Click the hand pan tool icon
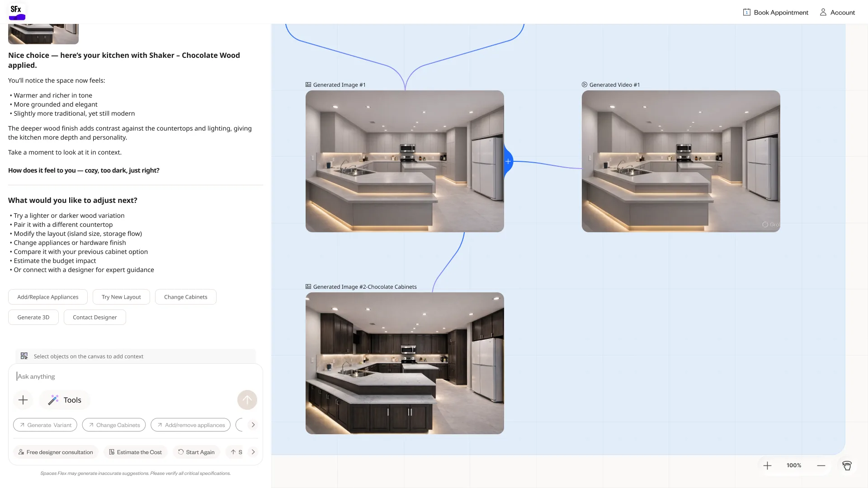Image resolution: width=868 pixels, height=488 pixels. [x=847, y=465]
